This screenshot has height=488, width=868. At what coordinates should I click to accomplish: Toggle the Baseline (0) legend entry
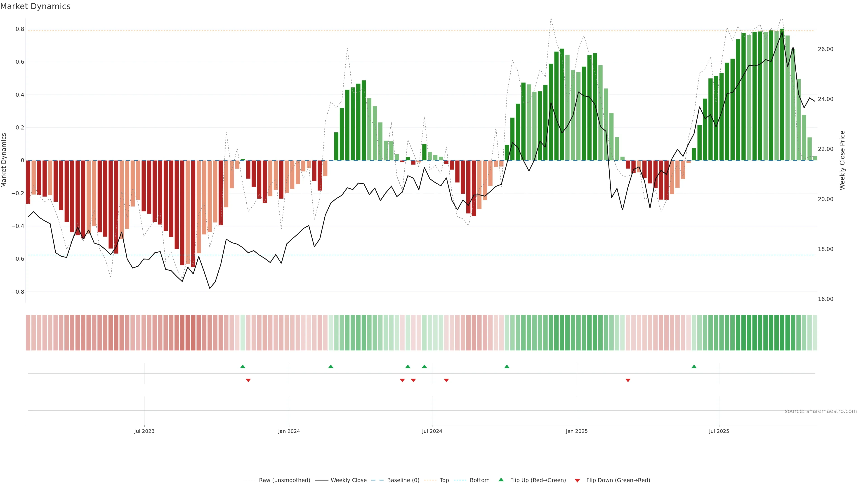click(x=403, y=480)
